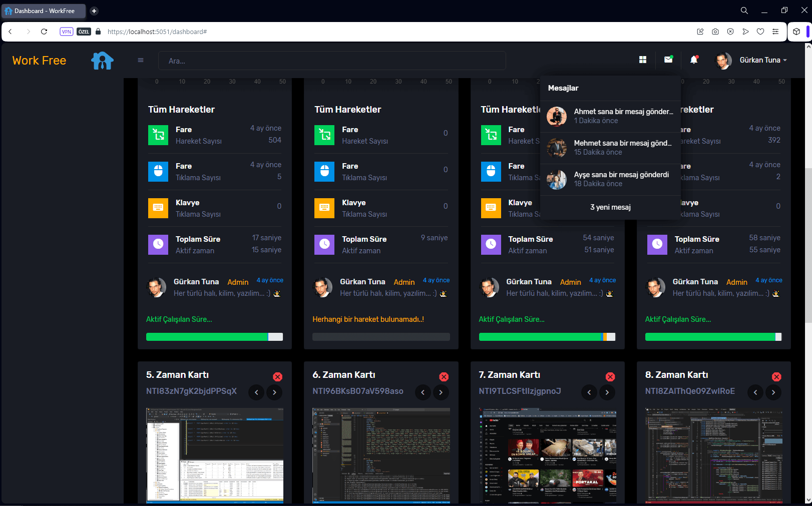Toggle the hamburger sidebar menu

pos(141,60)
